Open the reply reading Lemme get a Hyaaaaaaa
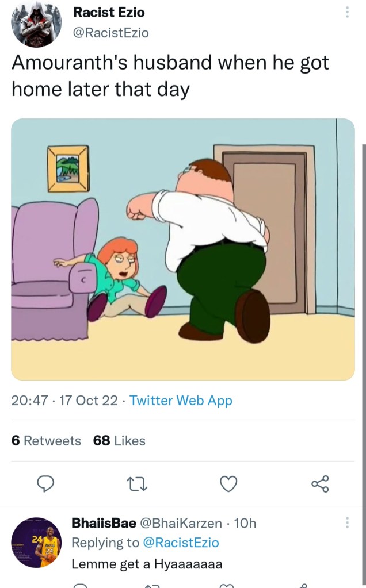The width and height of the screenshot is (366, 588). tap(147, 564)
